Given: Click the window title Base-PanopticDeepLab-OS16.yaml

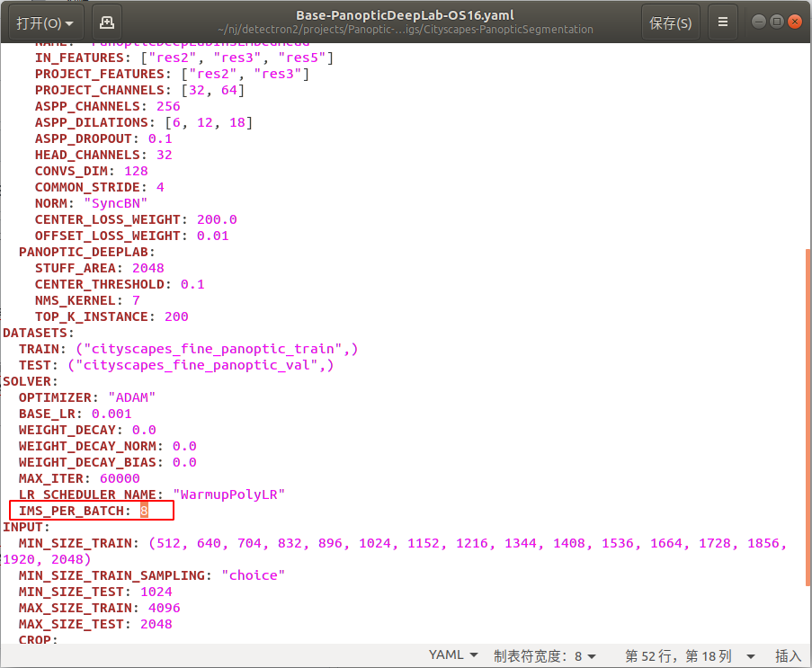Looking at the screenshot, I should [405, 14].
